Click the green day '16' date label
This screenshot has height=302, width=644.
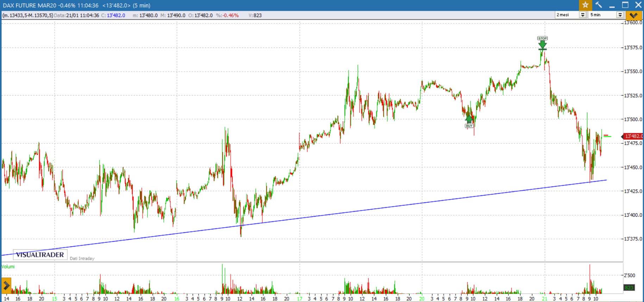coord(177,298)
